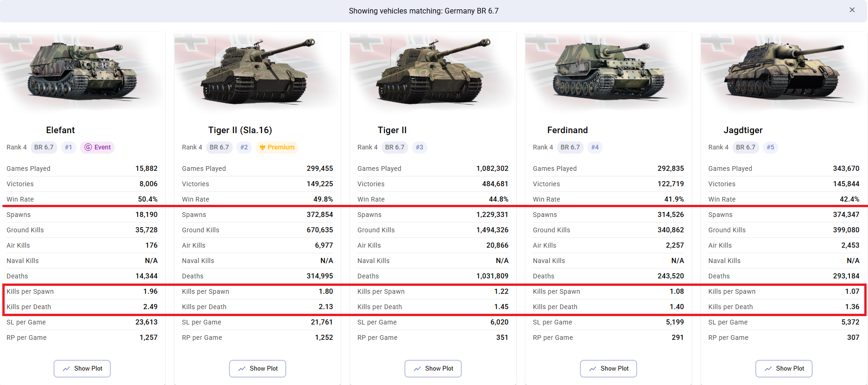Click the plot line icon under Elefant
The height and width of the screenshot is (385, 868).
[x=67, y=368]
